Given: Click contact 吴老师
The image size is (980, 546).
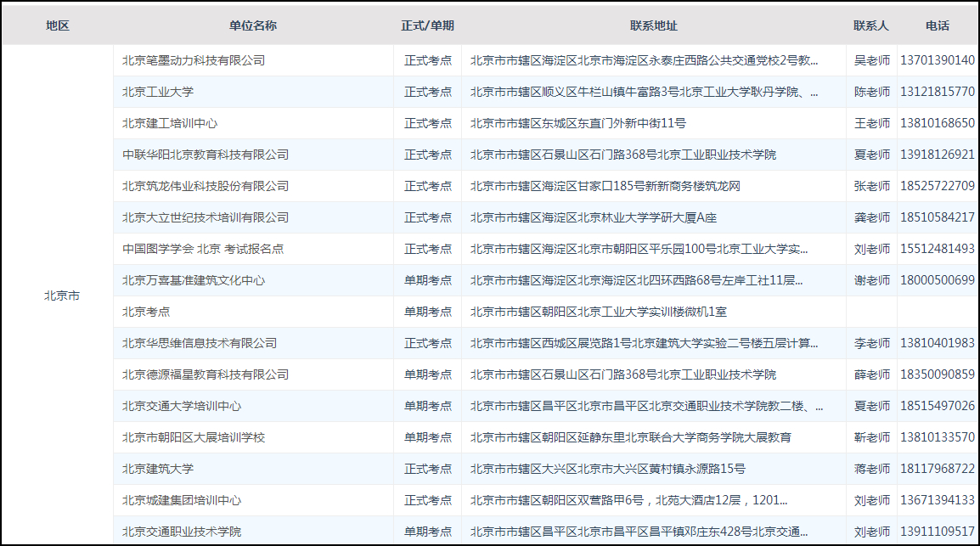Looking at the screenshot, I should (x=872, y=60).
